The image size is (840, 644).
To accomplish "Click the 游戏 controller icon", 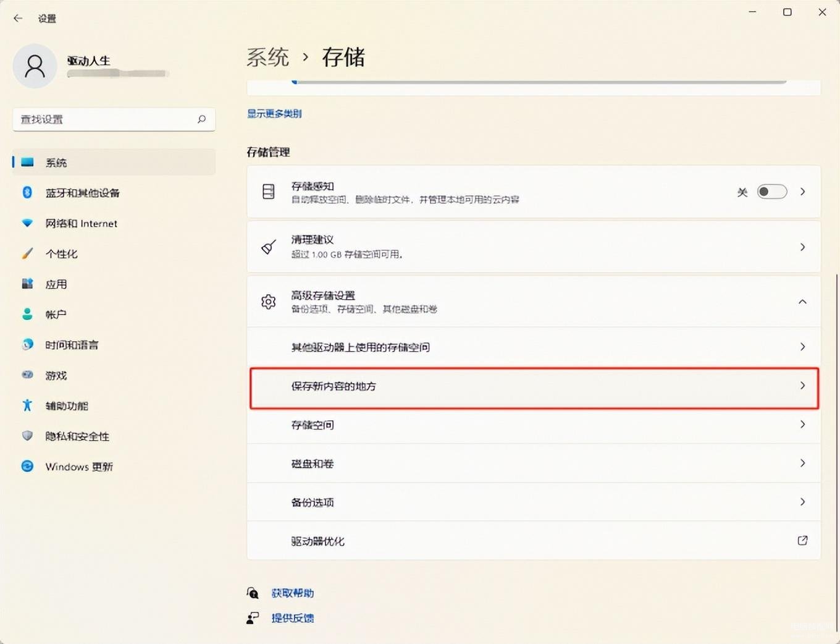I will 27,375.
